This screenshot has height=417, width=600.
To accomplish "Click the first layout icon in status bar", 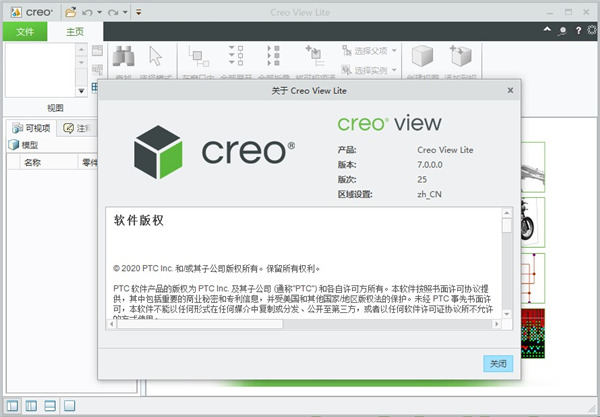I will click(x=13, y=406).
